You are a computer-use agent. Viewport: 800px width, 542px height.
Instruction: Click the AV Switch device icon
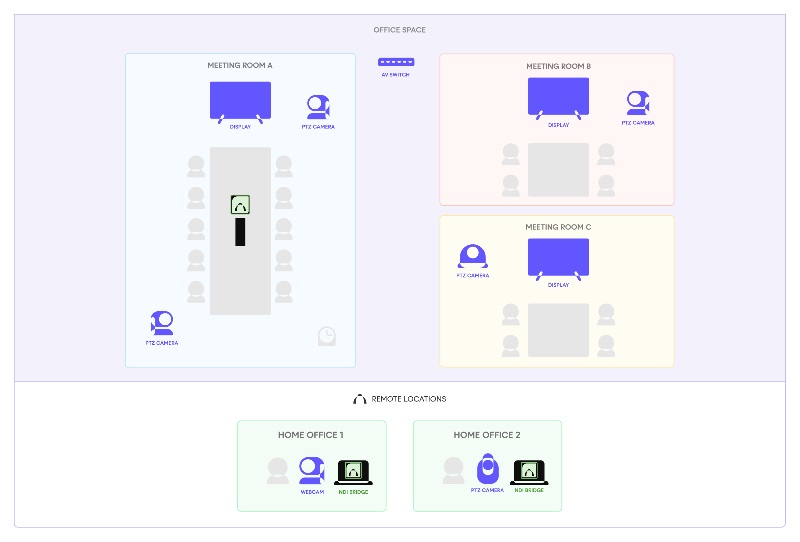coord(396,62)
